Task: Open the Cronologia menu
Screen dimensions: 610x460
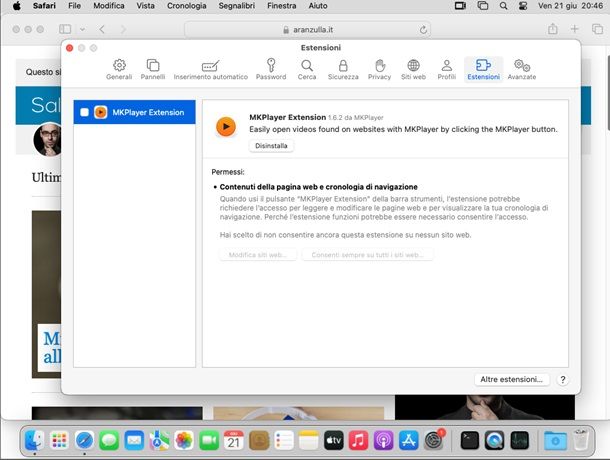Action: tap(187, 6)
